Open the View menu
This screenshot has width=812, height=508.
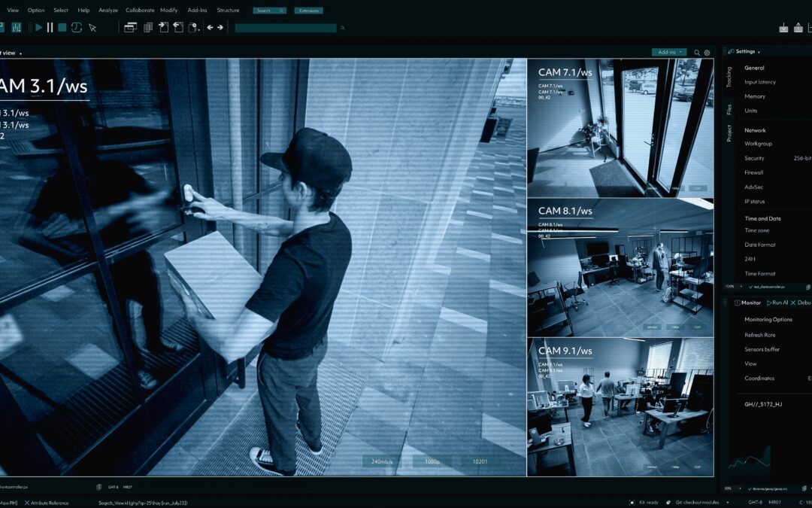point(13,11)
